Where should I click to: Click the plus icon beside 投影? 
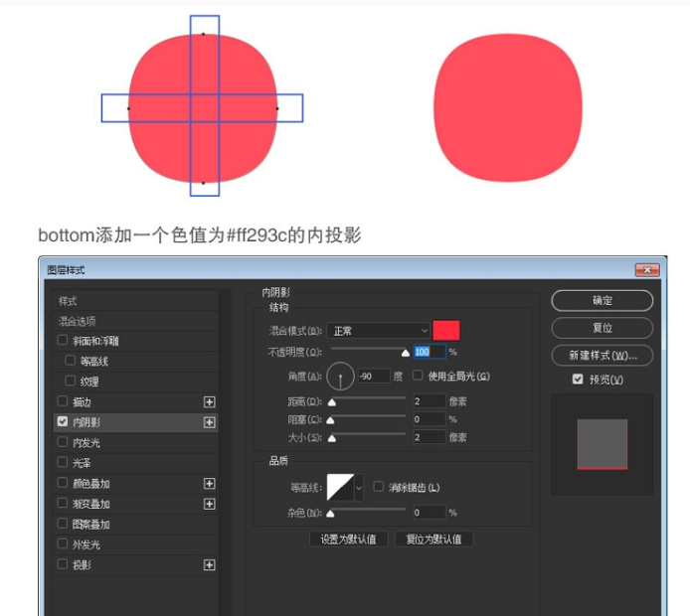click(x=210, y=564)
